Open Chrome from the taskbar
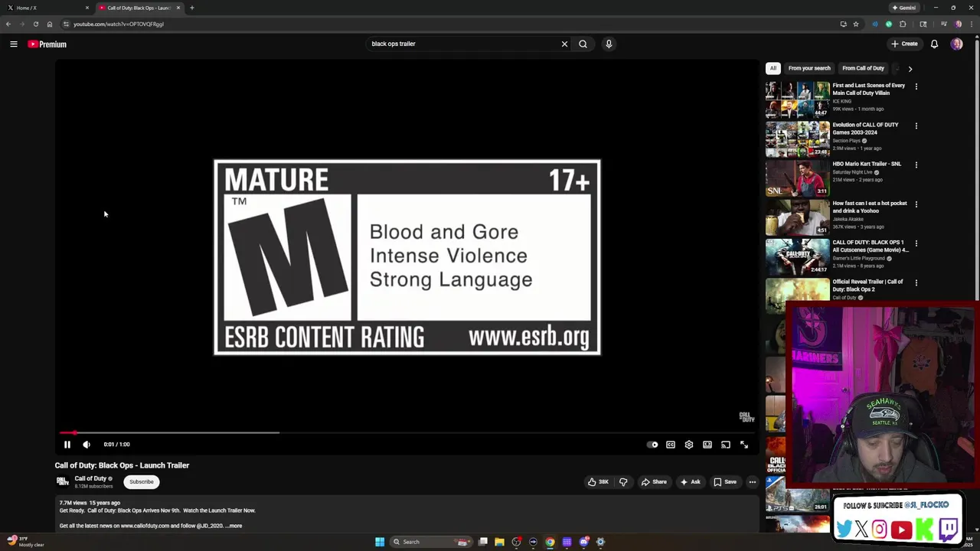This screenshot has width=980, height=551. click(x=550, y=542)
